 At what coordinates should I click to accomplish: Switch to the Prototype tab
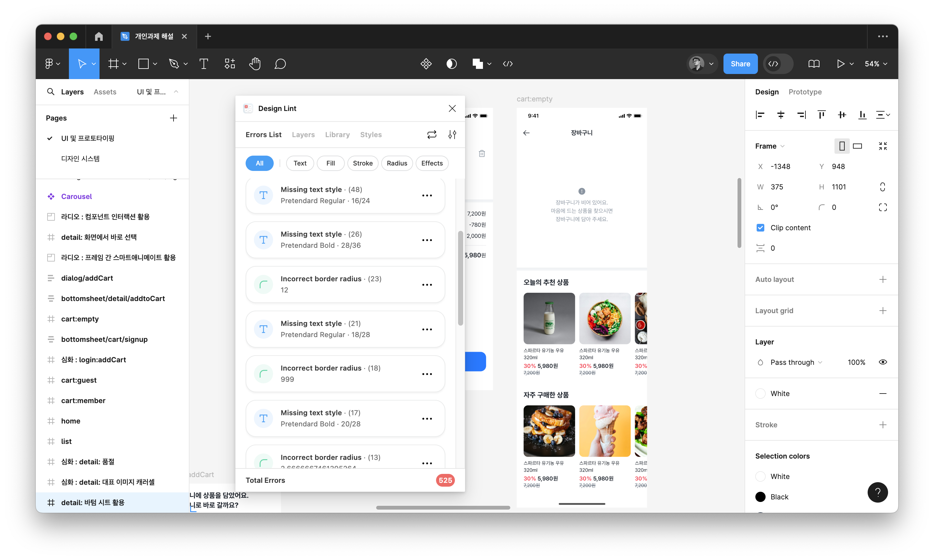pos(805,92)
